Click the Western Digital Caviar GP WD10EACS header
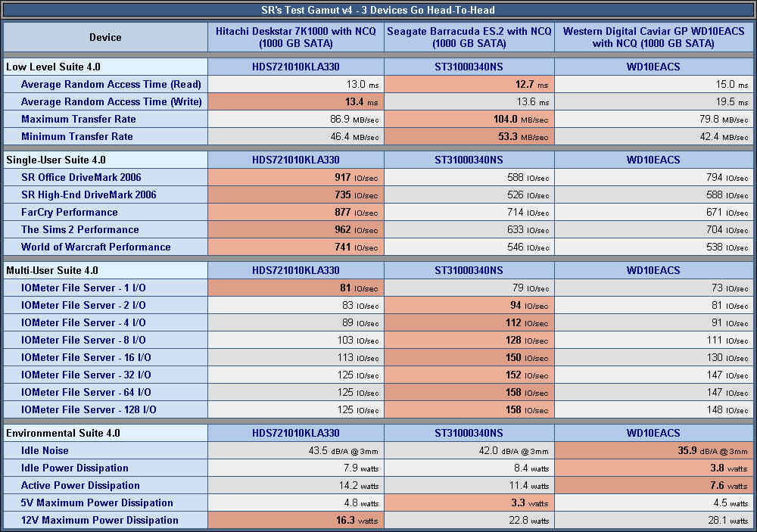The image size is (757, 532). tap(653, 37)
